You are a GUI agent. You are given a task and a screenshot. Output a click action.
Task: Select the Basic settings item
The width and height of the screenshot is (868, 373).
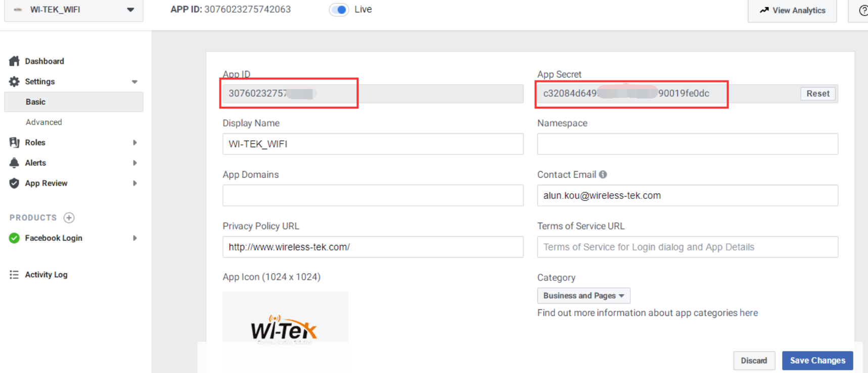tap(74, 102)
